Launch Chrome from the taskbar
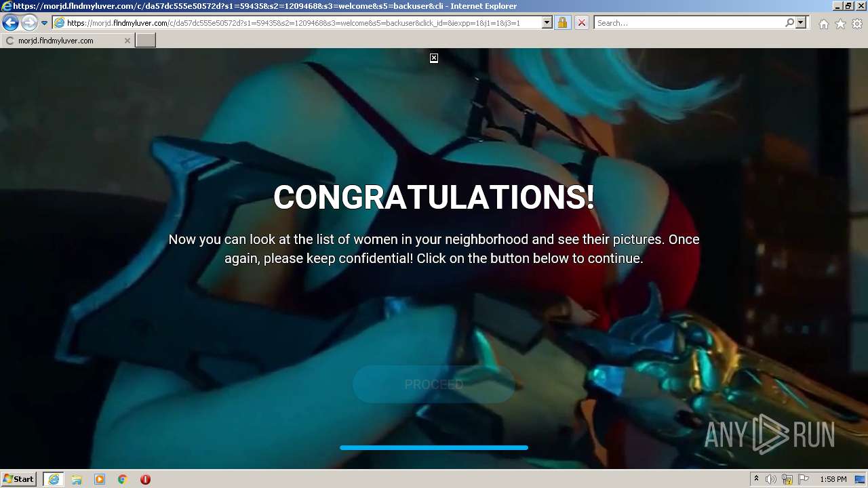Viewport: 868px width, 488px height. 123,479
